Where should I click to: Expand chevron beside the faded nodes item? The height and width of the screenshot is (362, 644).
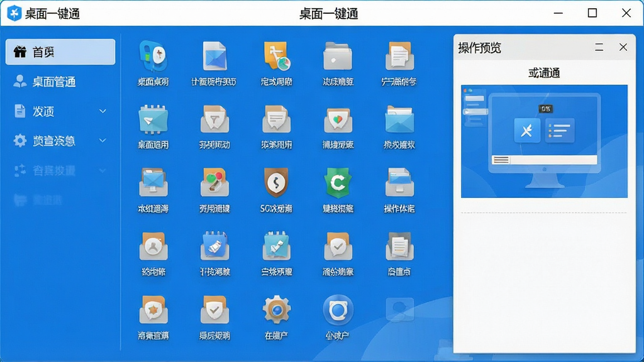point(103,170)
